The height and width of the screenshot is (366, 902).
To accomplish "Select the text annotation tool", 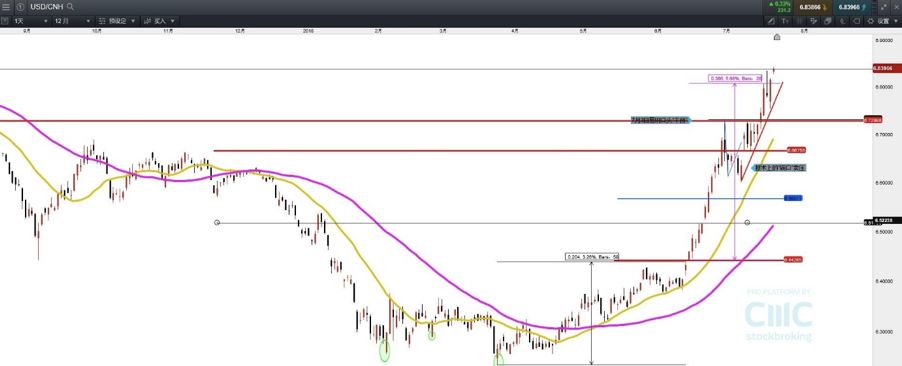I will pyautogui.click(x=785, y=21).
